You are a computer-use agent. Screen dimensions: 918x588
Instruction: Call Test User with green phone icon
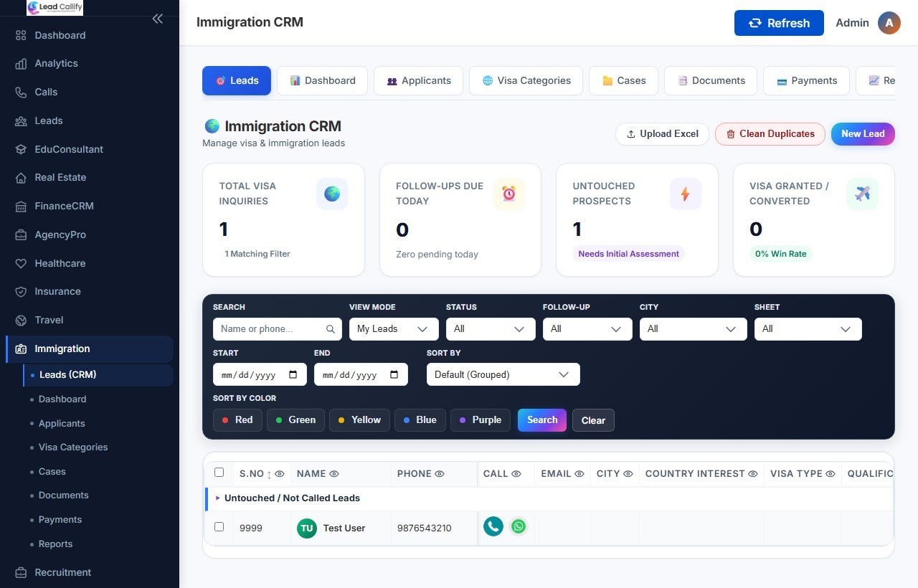tap(493, 527)
